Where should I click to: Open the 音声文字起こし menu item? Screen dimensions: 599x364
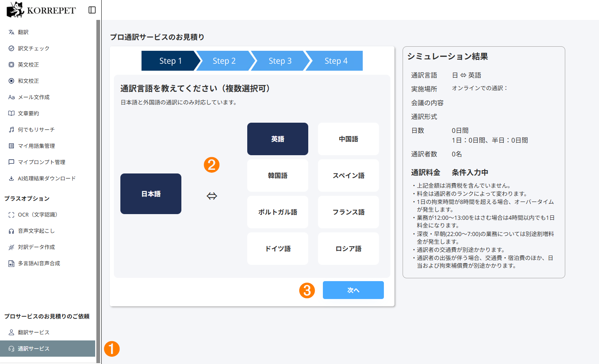48,231
